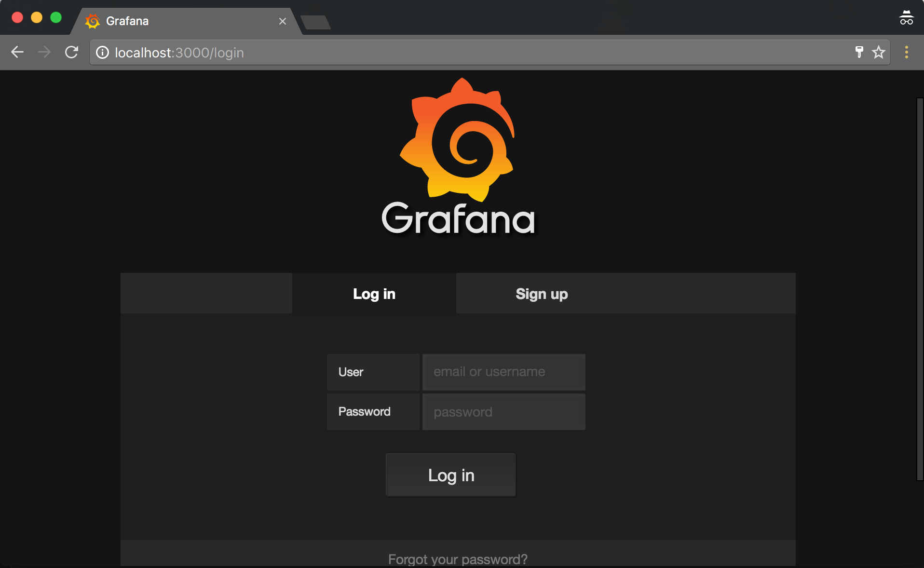The height and width of the screenshot is (568, 924).
Task: Maximize window with green button
Action: click(56, 17)
